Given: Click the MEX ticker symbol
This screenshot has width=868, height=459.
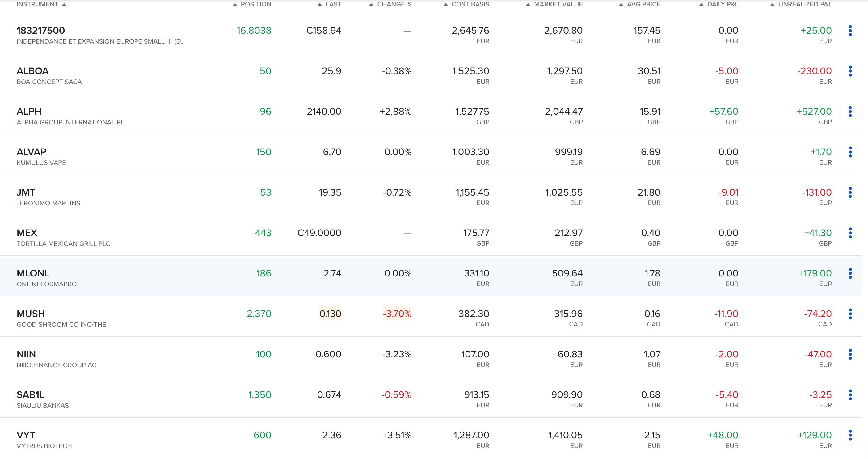Looking at the screenshot, I should click(27, 233).
